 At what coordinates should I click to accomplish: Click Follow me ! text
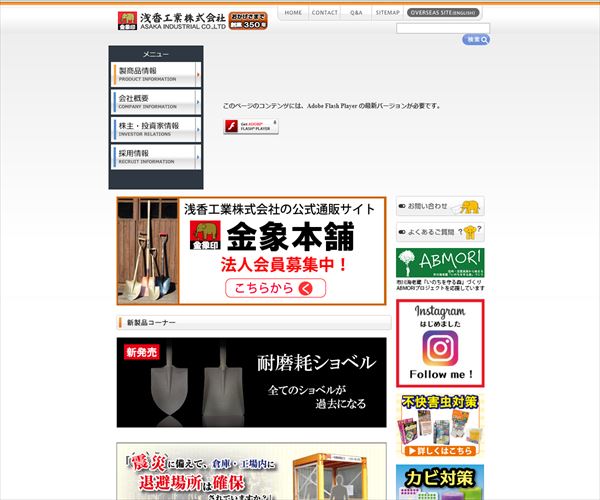tap(441, 375)
